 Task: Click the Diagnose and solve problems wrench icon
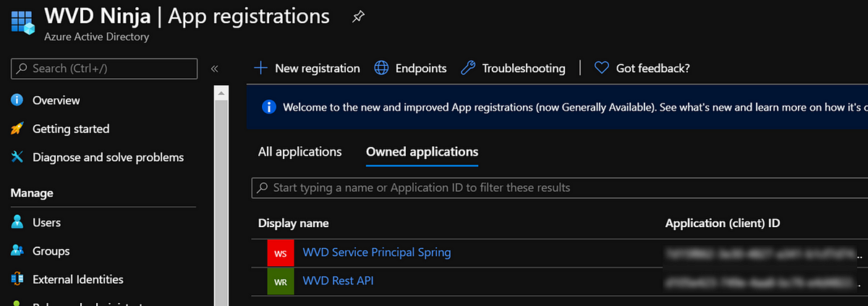(x=17, y=157)
